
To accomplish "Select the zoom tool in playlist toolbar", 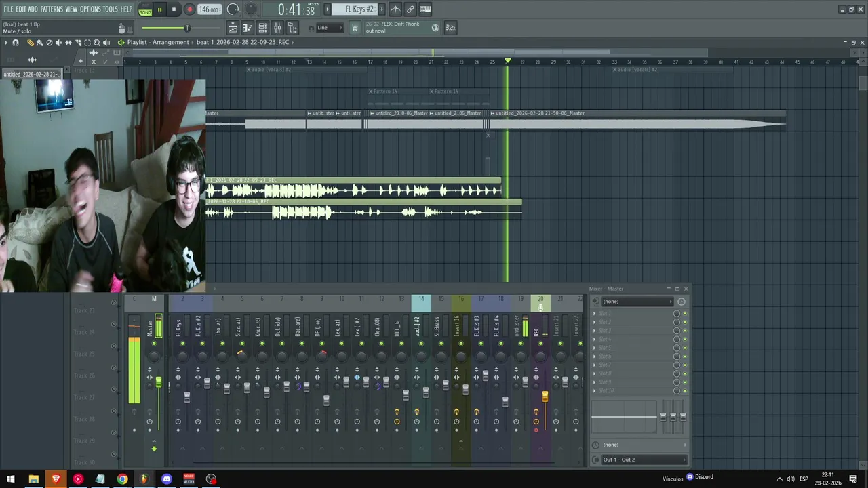I will [x=96, y=43].
